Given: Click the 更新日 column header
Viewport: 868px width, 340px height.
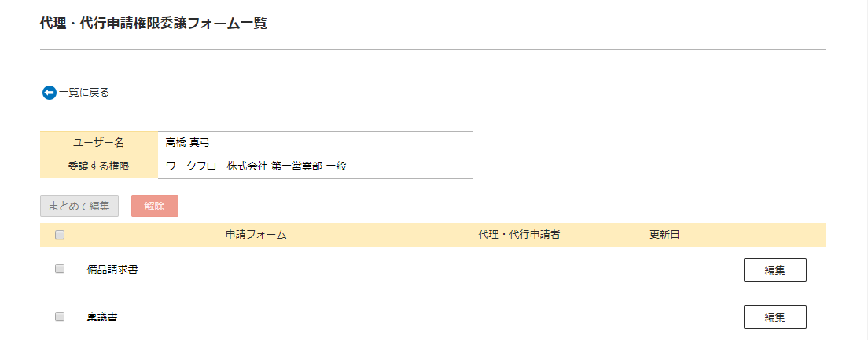Looking at the screenshot, I should click(664, 235).
